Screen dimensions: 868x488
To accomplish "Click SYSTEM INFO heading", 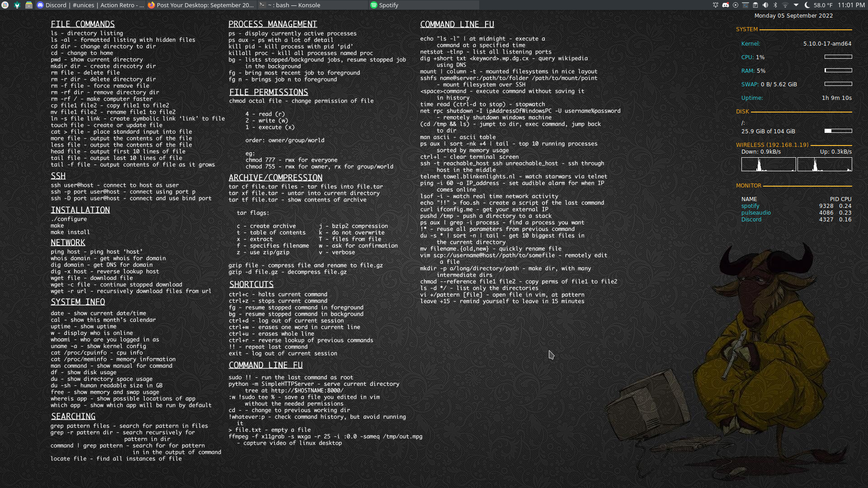I will [x=78, y=302].
